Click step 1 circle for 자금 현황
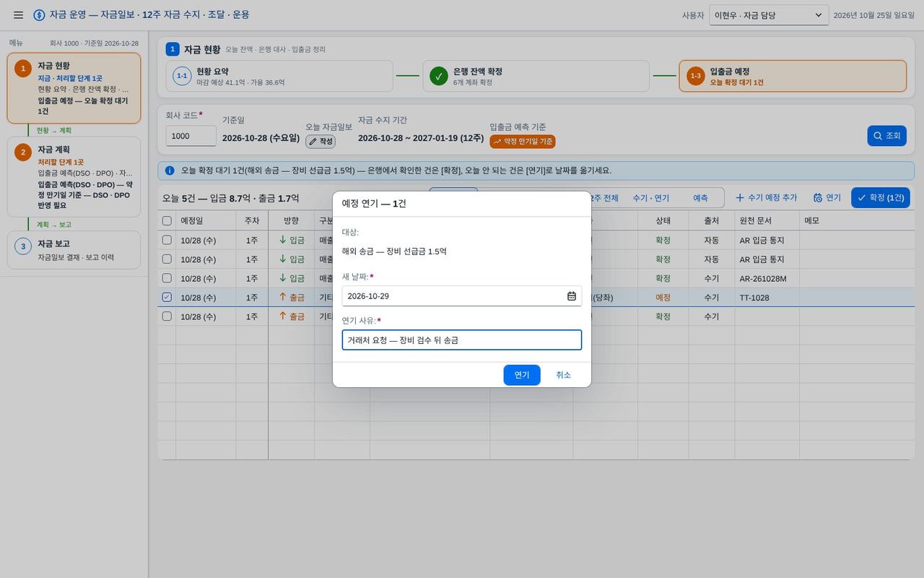The height and width of the screenshot is (578, 924). coord(23,69)
